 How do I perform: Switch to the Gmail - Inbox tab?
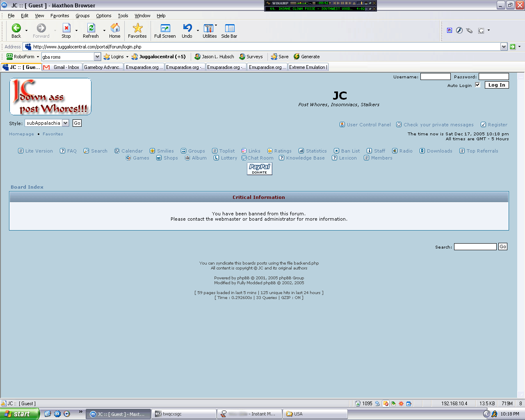click(x=62, y=67)
